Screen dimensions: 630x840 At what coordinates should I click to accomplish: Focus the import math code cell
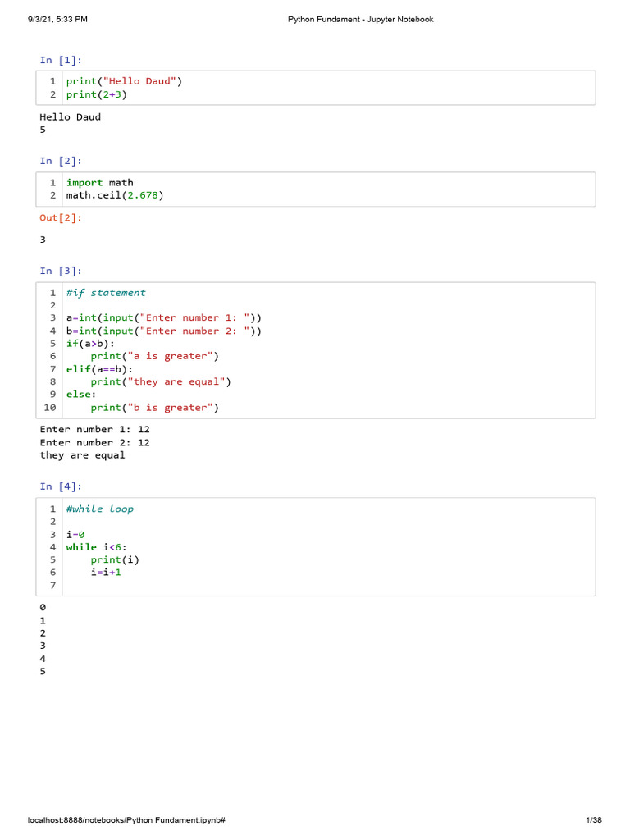tap(316, 189)
